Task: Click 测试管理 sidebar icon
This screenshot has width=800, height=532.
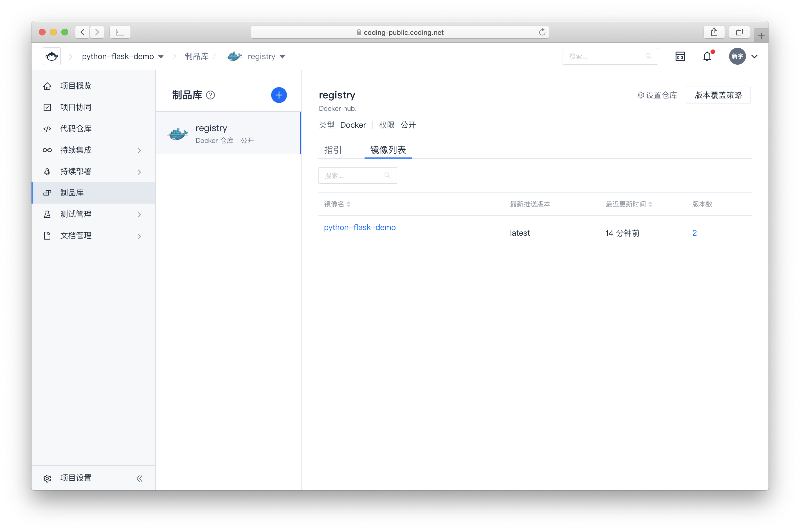Action: click(48, 214)
